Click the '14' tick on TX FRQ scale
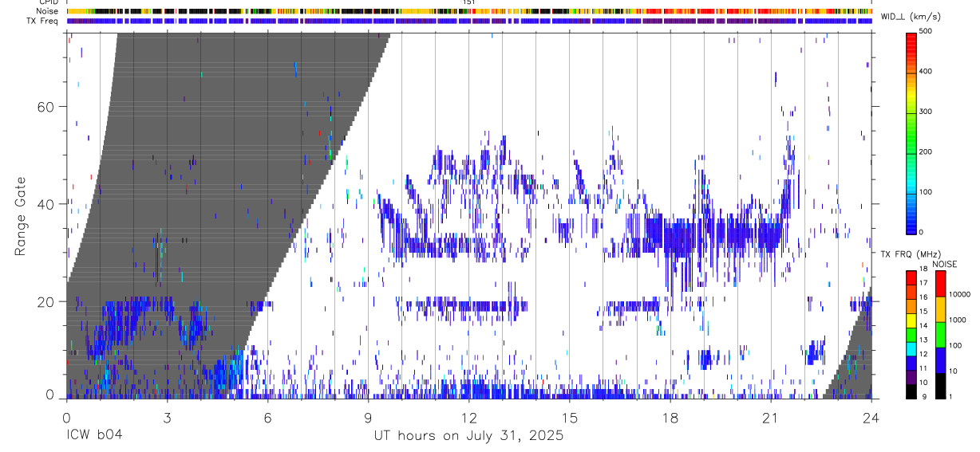Screen dimensions: 980x452 924,326
